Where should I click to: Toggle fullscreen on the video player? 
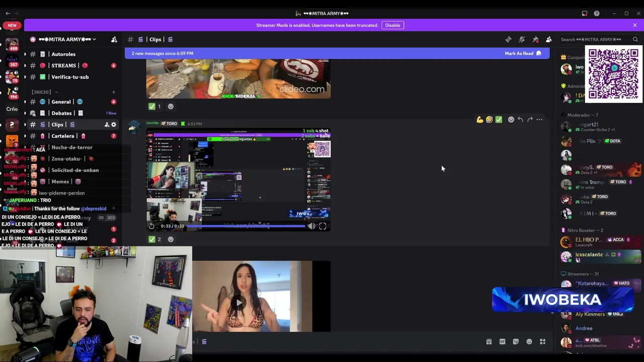[x=323, y=226]
